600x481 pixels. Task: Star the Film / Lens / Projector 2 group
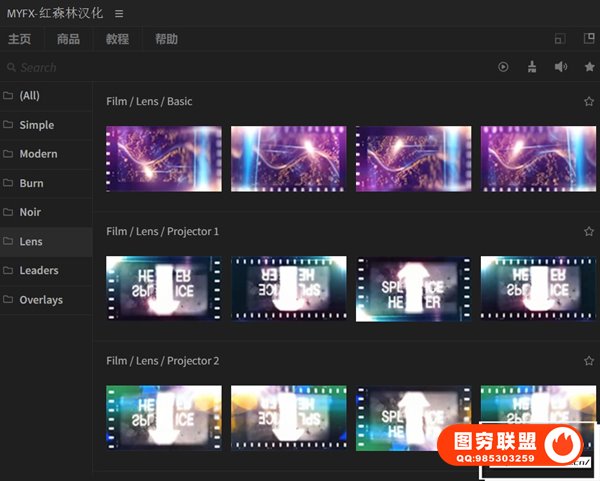589,361
